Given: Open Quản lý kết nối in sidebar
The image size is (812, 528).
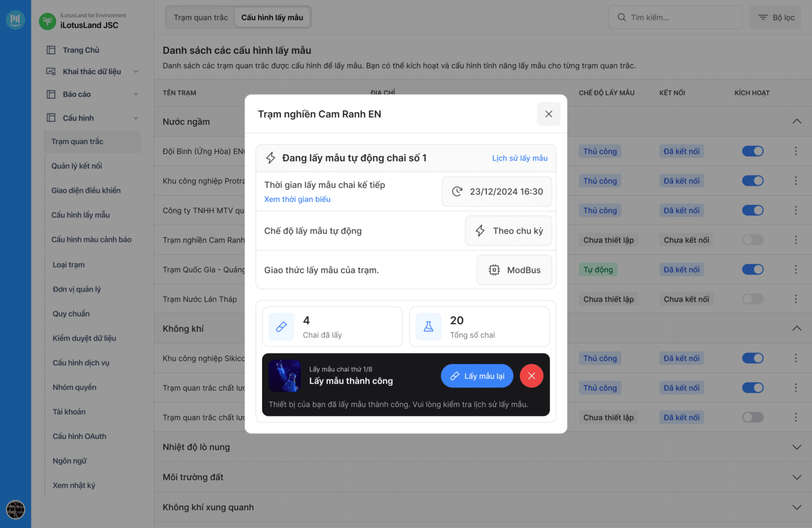Looking at the screenshot, I should pos(77,166).
